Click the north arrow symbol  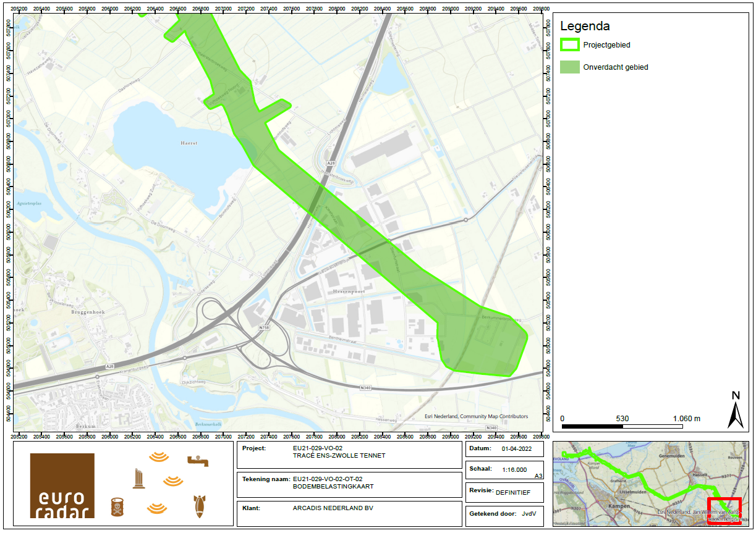[736, 410]
